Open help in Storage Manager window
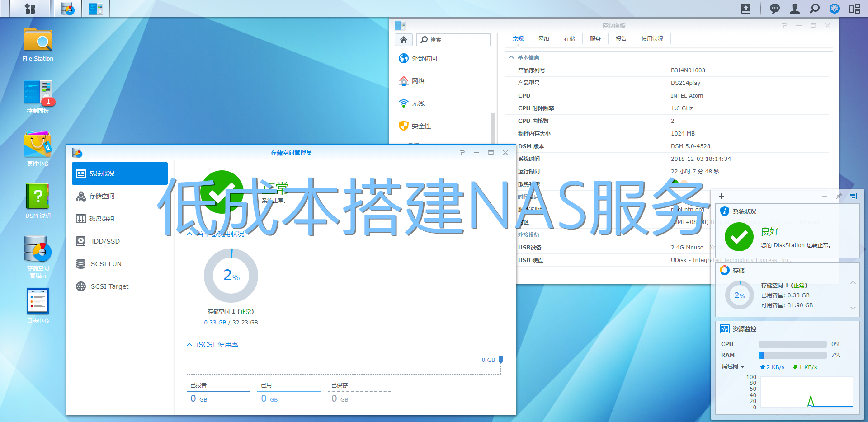868x422 pixels. coord(462,153)
